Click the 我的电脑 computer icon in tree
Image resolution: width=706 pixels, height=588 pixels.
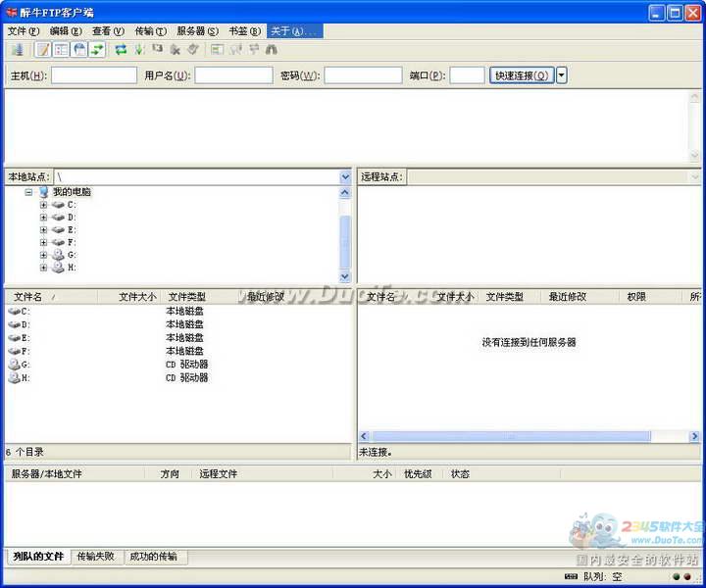click(x=44, y=192)
